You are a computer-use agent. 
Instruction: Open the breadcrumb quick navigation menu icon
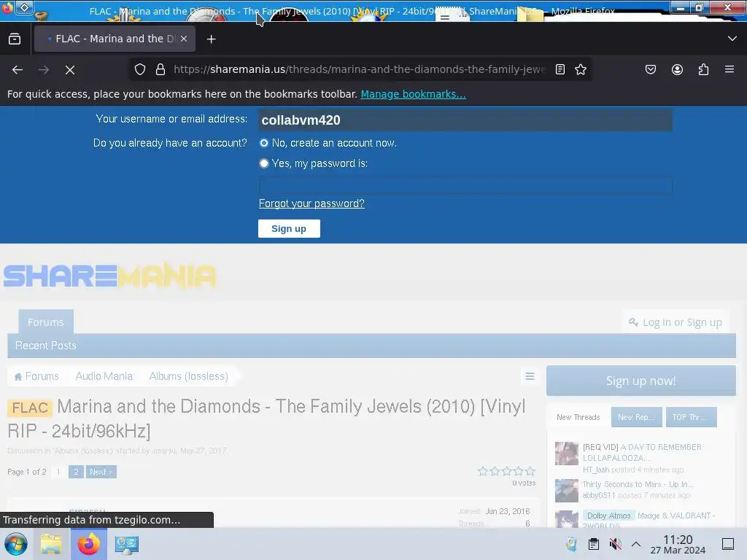point(530,376)
